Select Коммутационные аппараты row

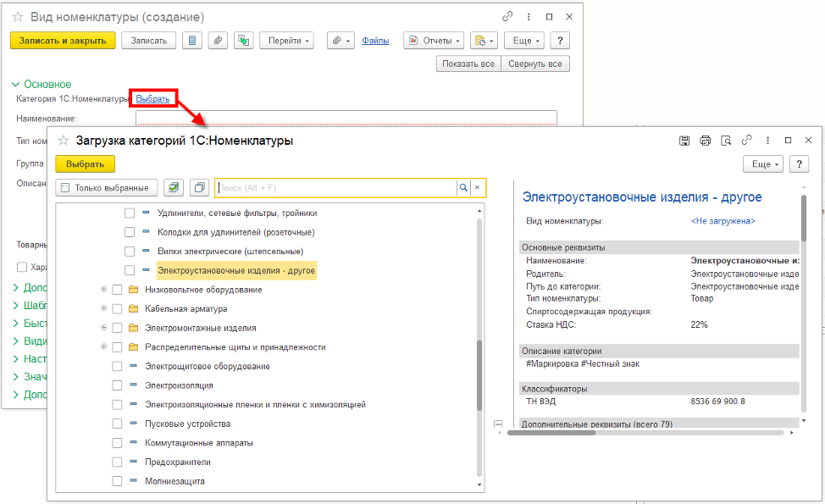[199, 443]
